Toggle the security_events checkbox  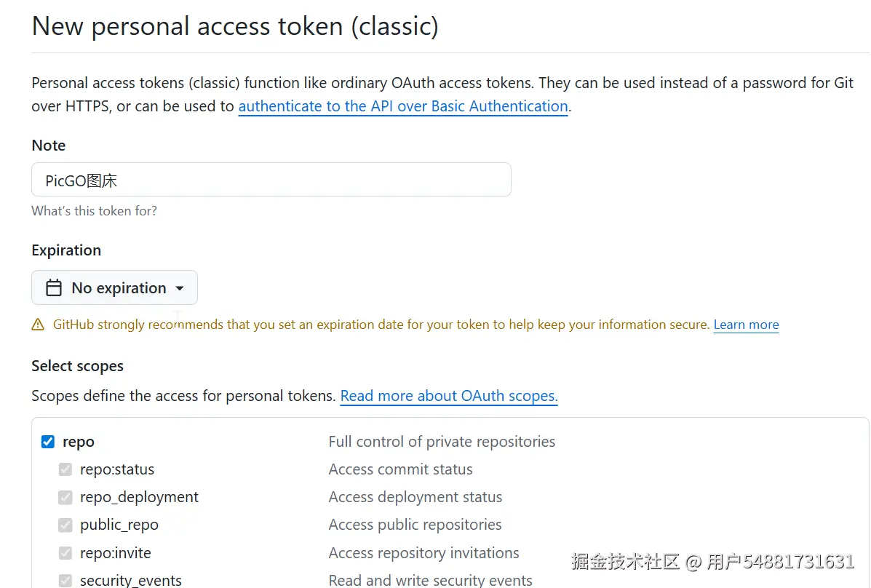pyautogui.click(x=65, y=581)
